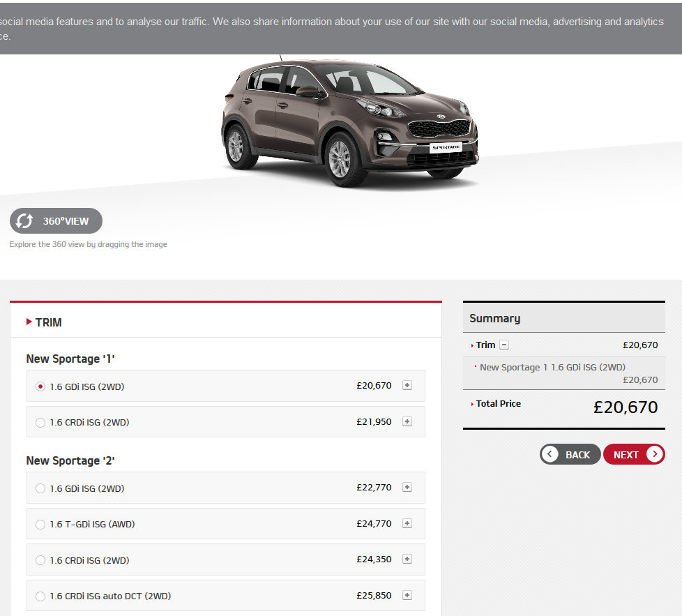Image resolution: width=682 pixels, height=616 pixels.
Task: Select 1.6 T-GDi ISG (AWD) radio button
Action: (40, 524)
